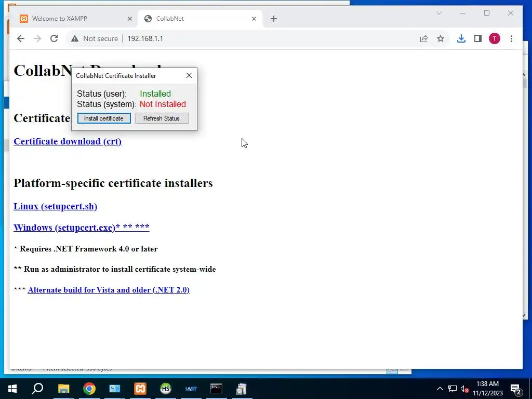This screenshot has width=532, height=399.
Task: Click Refresh Status button
Action: pyautogui.click(x=162, y=118)
